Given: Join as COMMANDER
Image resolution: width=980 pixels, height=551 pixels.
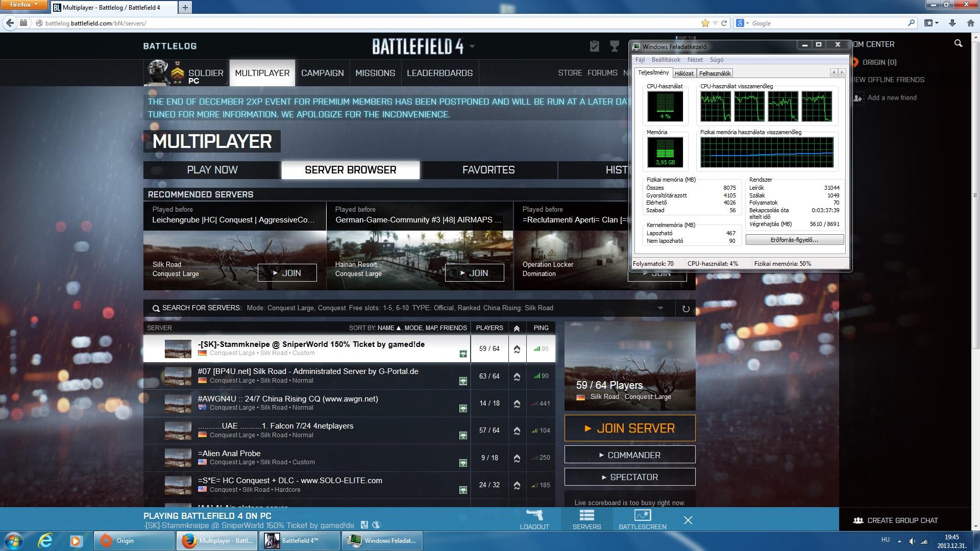Looking at the screenshot, I should 630,455.
